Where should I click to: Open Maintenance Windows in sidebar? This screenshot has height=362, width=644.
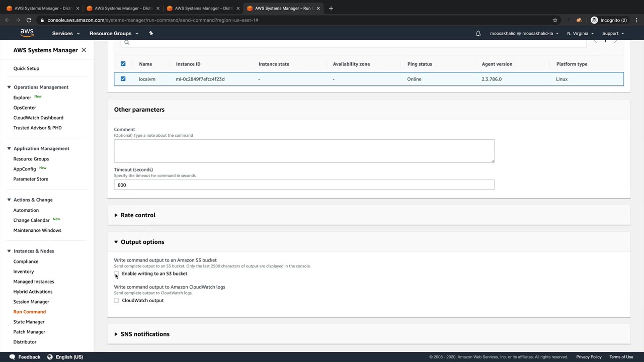pyautogui.click(x=37, y=230)
